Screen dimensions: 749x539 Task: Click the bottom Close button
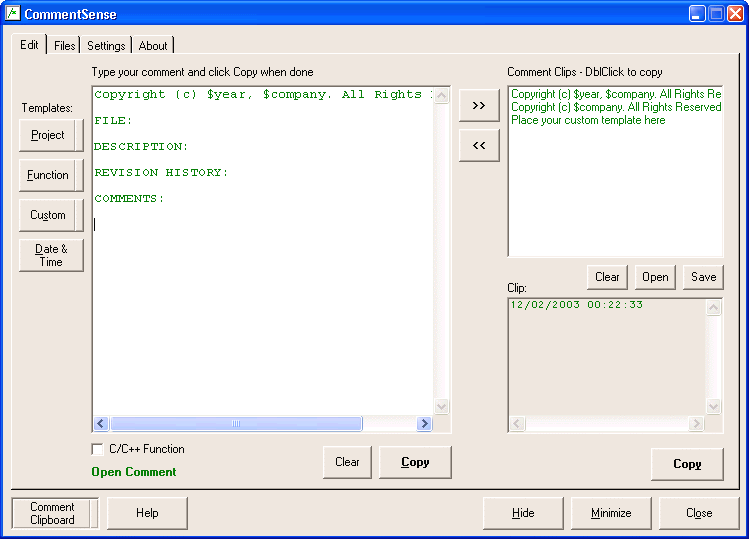click(x=699, y=513)
